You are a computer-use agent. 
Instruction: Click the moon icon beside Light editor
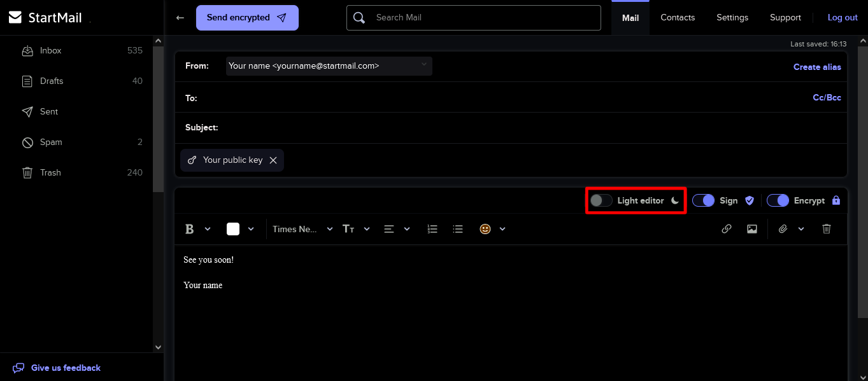pos(675,200)
